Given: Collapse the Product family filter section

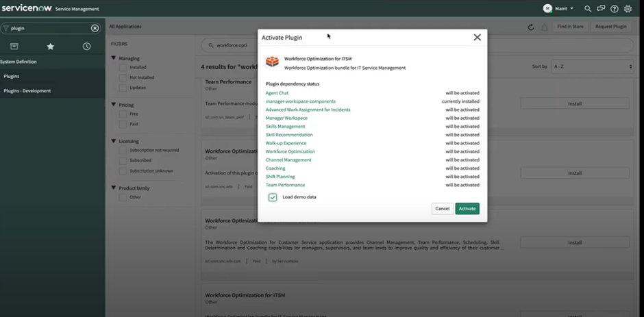Looking at the screenshot, I should pyautogui.click(x=113, y=188).
